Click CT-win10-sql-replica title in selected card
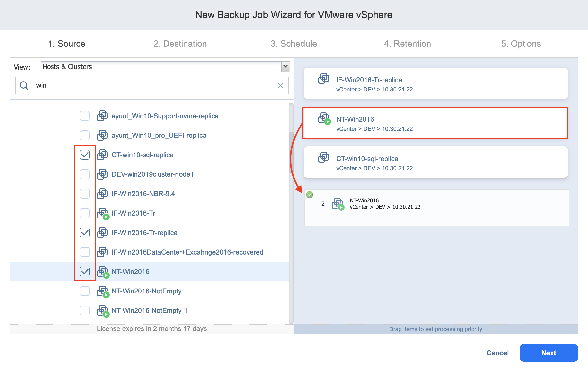This screenshot has width=588, height=373. [x=367, y=159]
